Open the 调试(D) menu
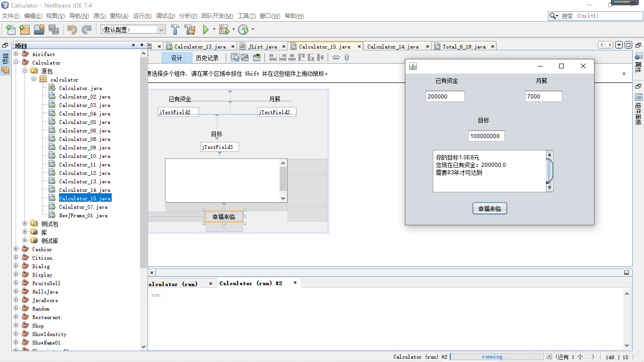Screen dimensions: 644x362 165,16
